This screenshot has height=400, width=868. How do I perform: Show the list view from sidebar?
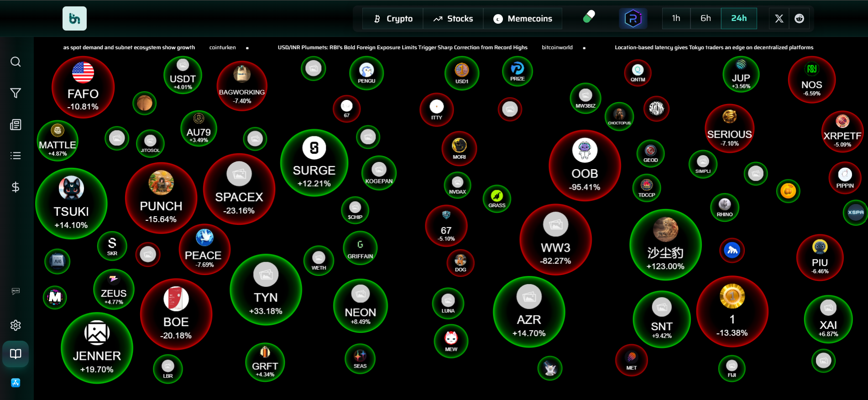(16, 156)
